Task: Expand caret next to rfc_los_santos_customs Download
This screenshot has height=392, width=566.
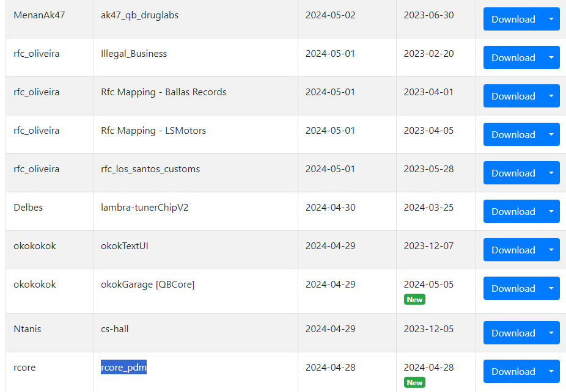Action: (x=551, y=173)
